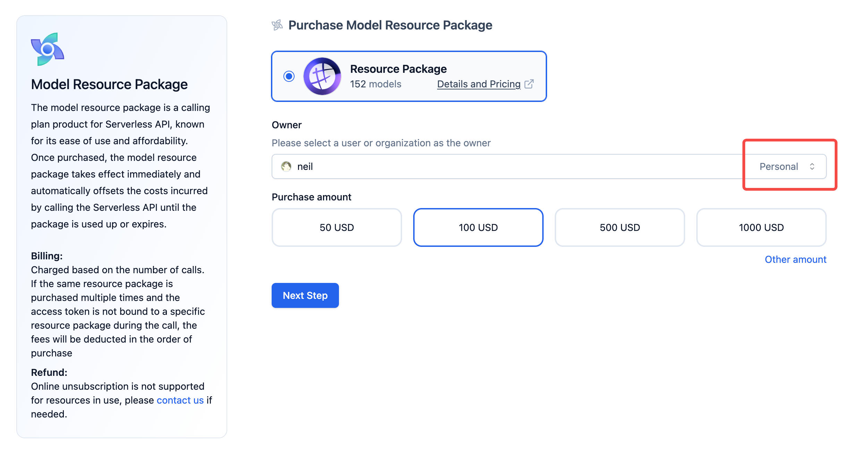
Task: Open the Details and Pricing link
Action: coord(479,84)
